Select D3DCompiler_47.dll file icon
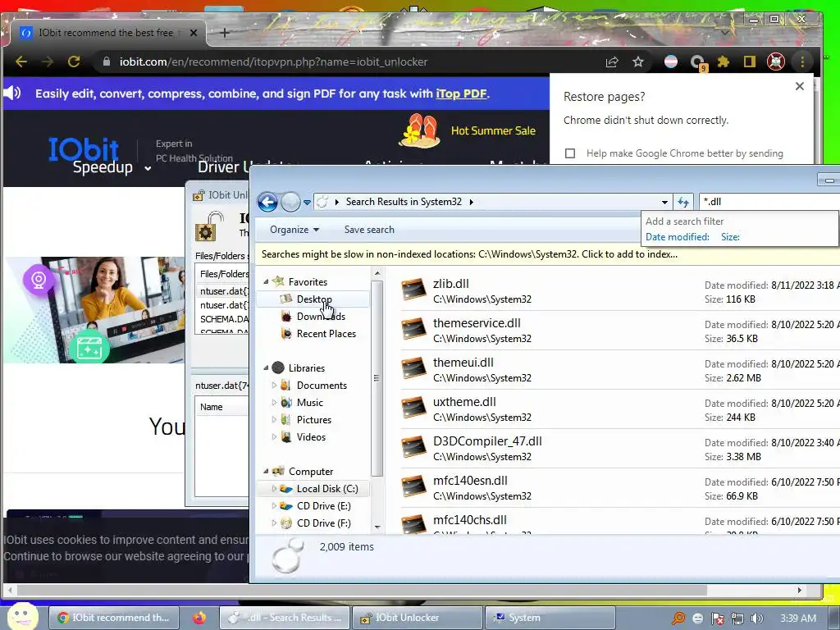 (x=413, y=447)
